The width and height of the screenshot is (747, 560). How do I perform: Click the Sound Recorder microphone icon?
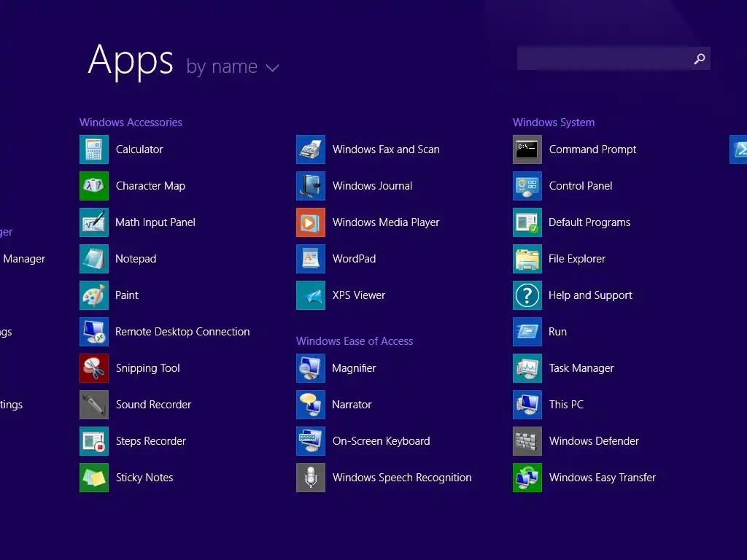(x=94, y=405)
